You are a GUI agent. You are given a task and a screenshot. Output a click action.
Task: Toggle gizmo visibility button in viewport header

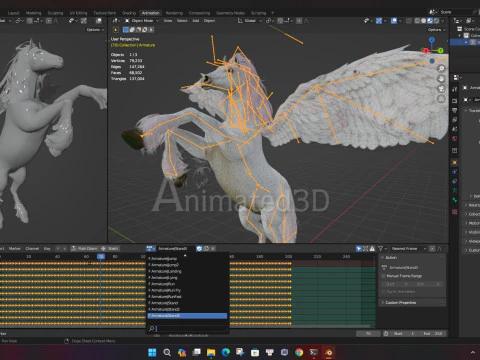[x=379, y=21]
